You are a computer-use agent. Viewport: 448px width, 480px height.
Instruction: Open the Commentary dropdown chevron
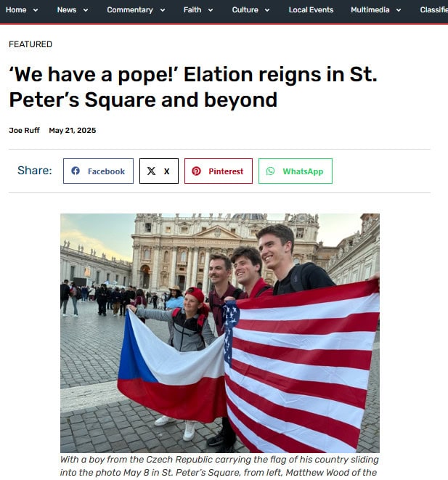tap(163, 10)
